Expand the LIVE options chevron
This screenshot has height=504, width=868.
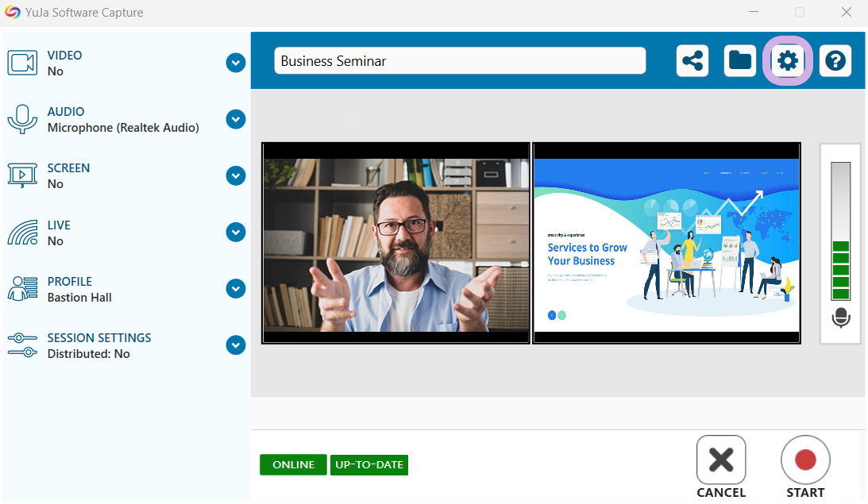[236, 233]
